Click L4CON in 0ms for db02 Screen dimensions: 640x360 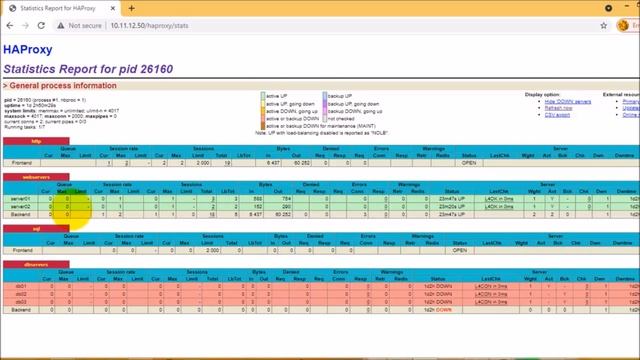tap(491, 294)
